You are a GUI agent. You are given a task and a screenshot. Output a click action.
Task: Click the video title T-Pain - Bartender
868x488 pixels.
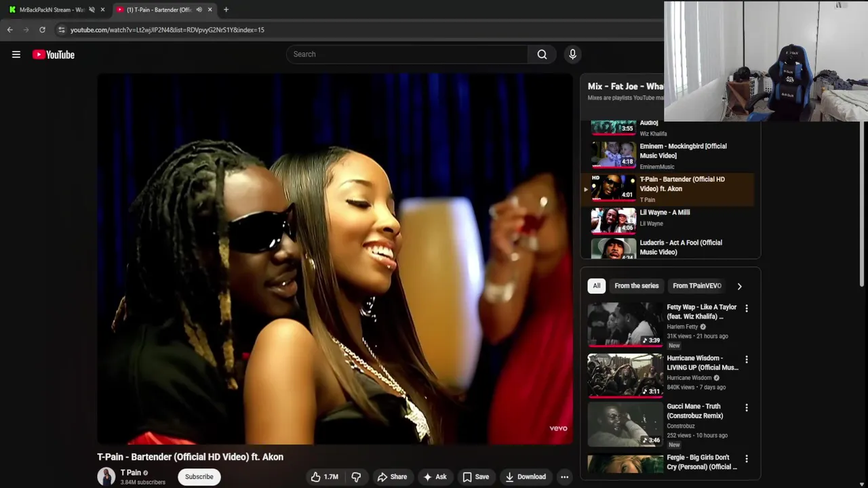pyautogui.click(x=190, y=457)
